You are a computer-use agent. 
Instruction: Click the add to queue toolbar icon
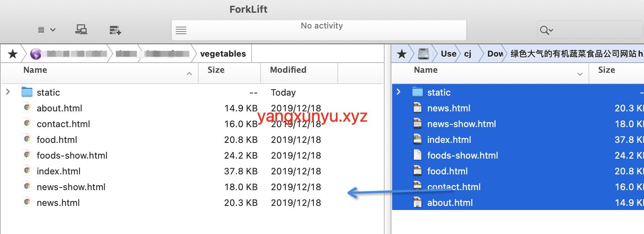coord(115,30)
